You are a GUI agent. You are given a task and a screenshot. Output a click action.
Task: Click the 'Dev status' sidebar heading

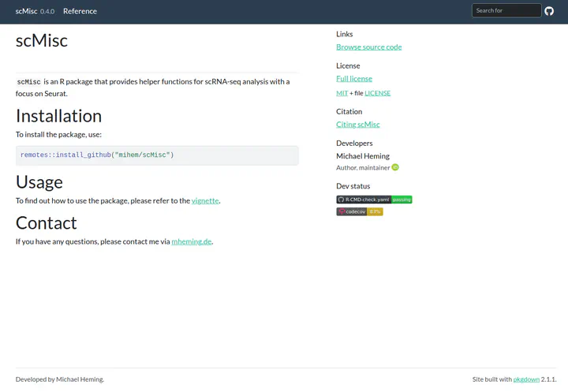click(x=353, y=186)
